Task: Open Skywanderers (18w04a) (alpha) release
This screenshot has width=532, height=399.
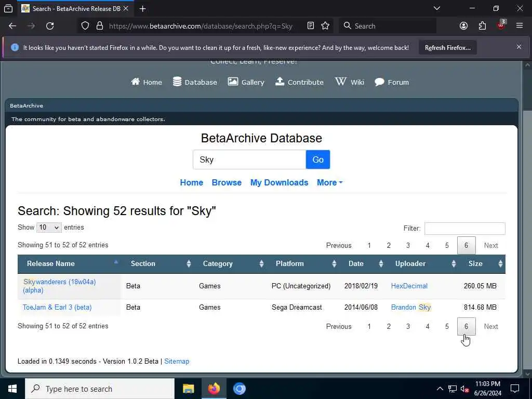Action: click(59, 286)
